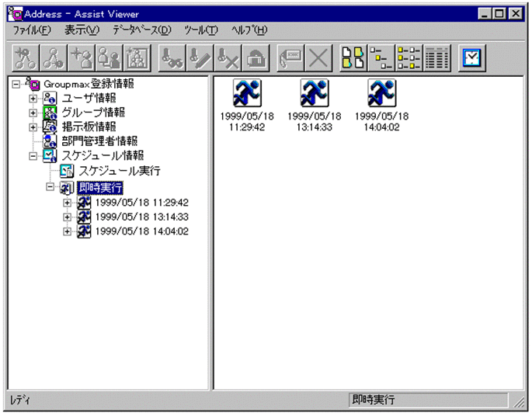The height and width of the screenshot is (417, 532).
Task: Expand the ユーザ情報 node
Action: pyautogui.click(x=33, y=99)
